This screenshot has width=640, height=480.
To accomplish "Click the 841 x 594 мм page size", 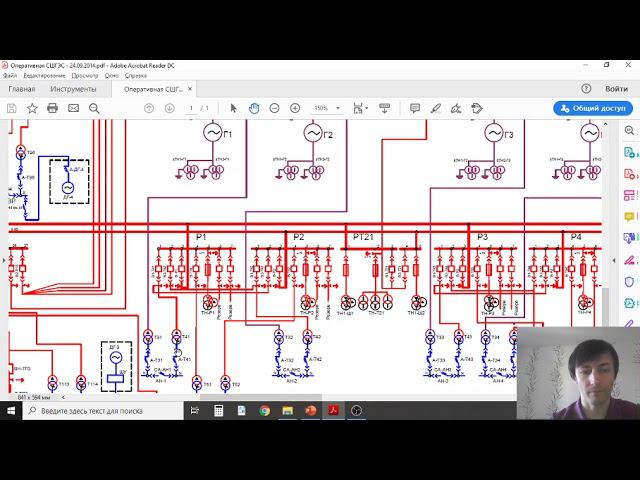I will point(34,397).
